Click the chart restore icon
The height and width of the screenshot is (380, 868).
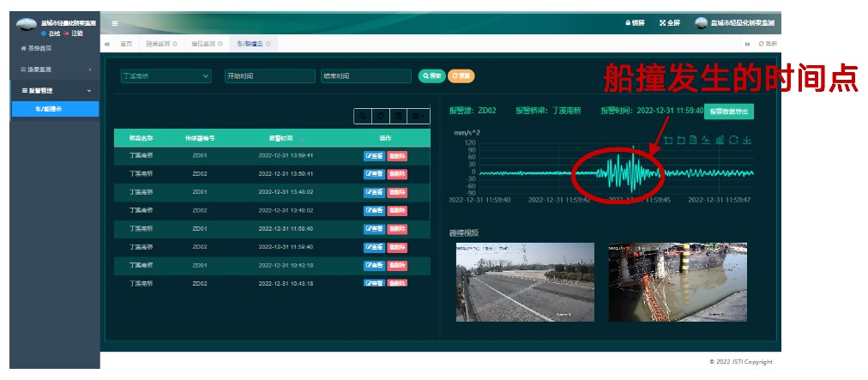point(733,140)
